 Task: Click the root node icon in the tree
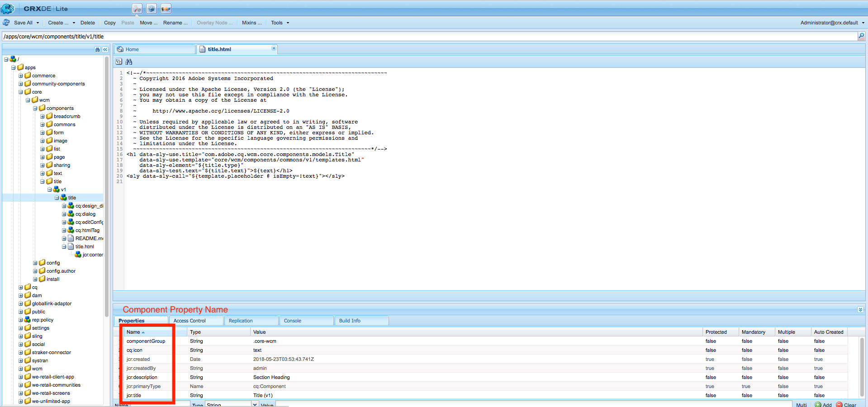pyautogui.click(x=13, y=59)
